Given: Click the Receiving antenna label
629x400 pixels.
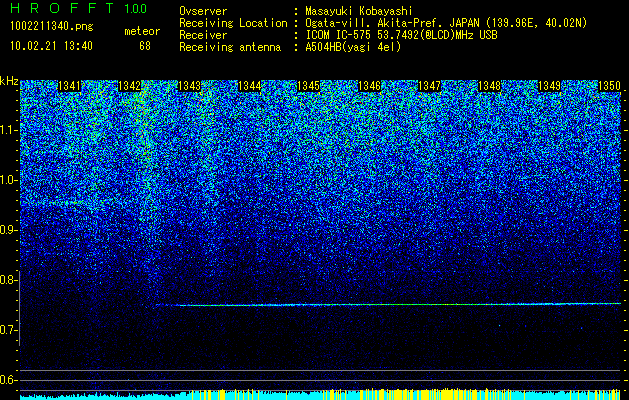Looking at the screenshot, I should (230, 47).
